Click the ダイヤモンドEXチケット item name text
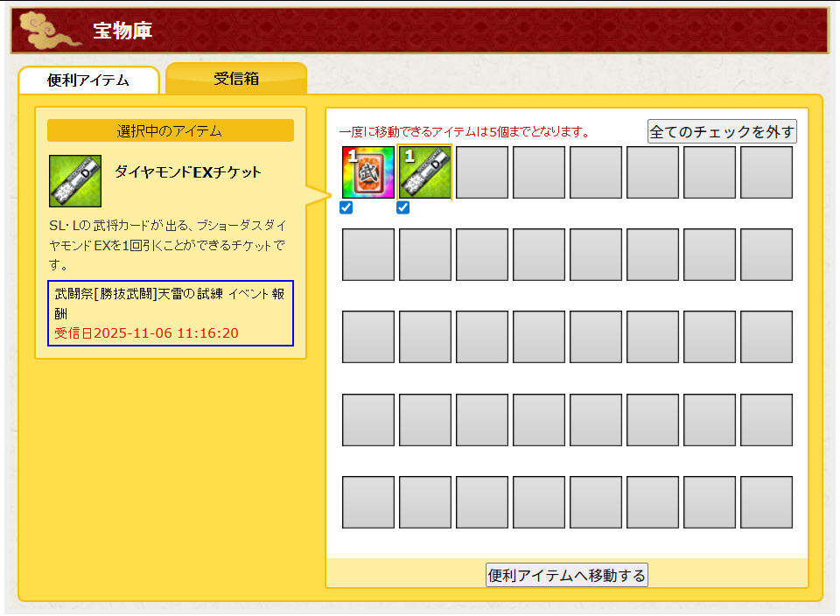The image size is (840, 616). click(x=188, y=172)
